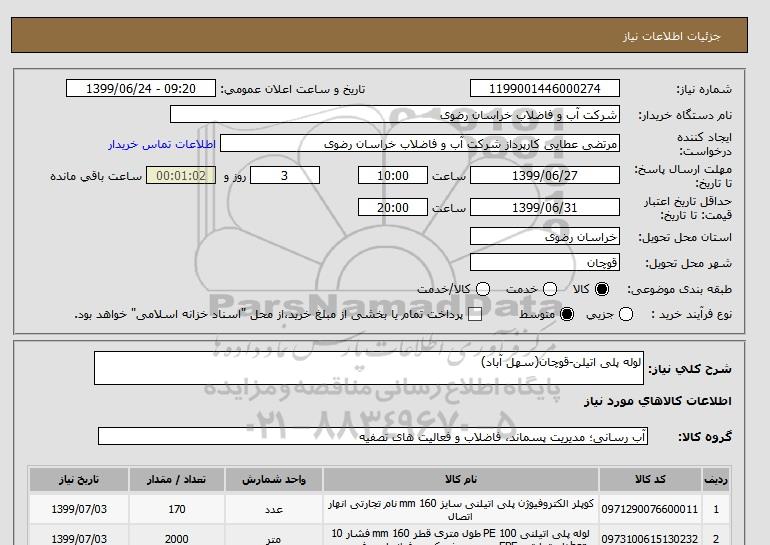Select the کالا/خدمت radio button
Image resolution: width=770 pixels, height=545 pixels.
pyautogui.click(x=483, y=289)
